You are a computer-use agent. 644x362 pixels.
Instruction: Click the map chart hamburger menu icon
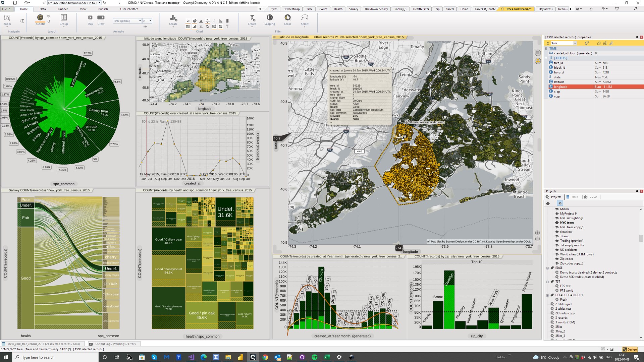538,53
